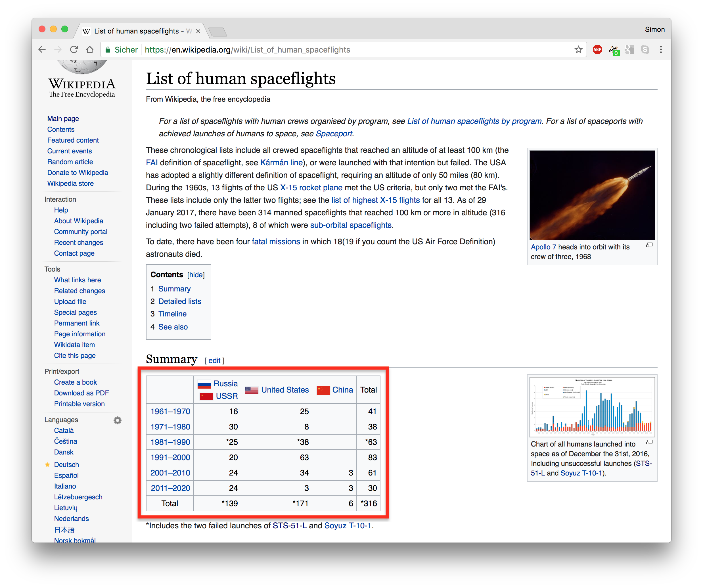Click the home icon in toolbar
The image size is (703, 588).
(89, 49)
